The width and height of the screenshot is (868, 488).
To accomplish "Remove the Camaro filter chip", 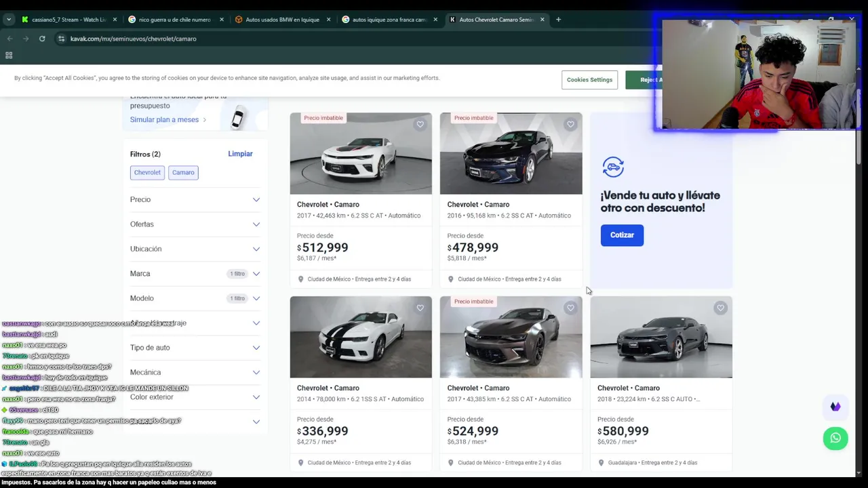I will pos(183,172).
